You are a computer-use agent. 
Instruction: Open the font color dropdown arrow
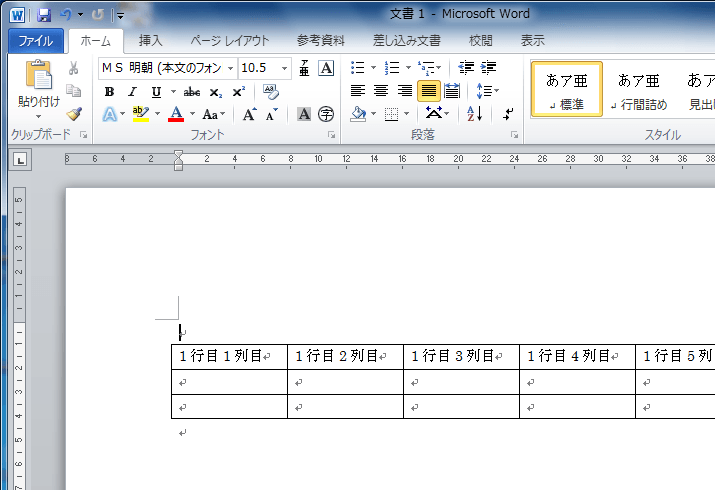pos(192,114)
